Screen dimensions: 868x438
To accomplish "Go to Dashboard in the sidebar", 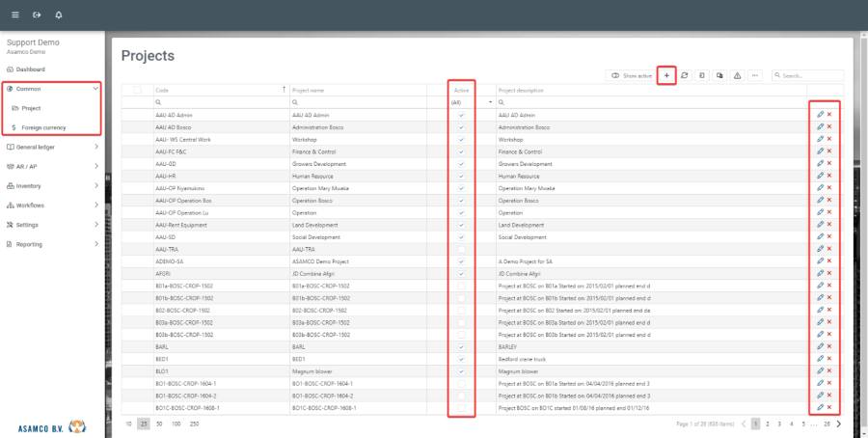I will (x=29, y=69).
